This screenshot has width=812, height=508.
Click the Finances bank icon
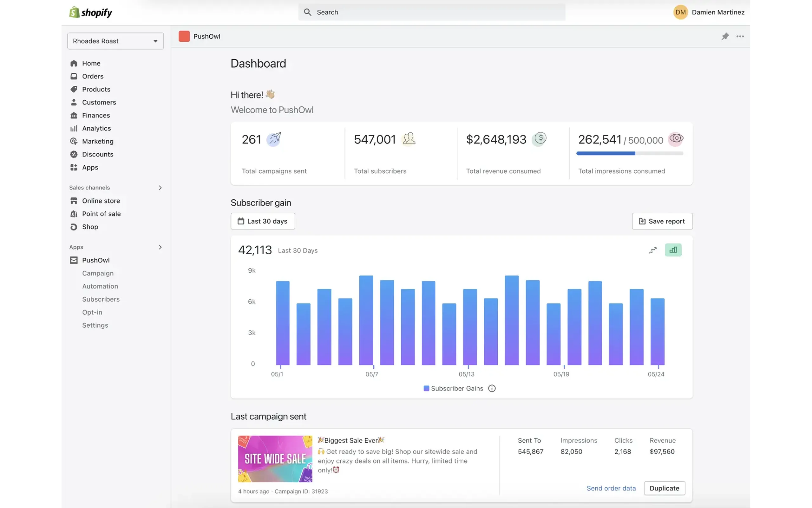pos(74,115)
